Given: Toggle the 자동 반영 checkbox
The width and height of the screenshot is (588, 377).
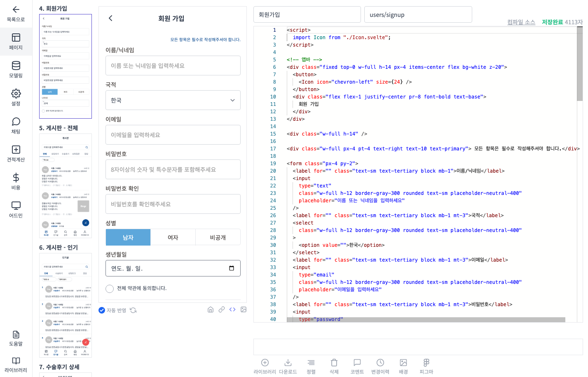Looking at the screenshot, I should click(102, 310).
